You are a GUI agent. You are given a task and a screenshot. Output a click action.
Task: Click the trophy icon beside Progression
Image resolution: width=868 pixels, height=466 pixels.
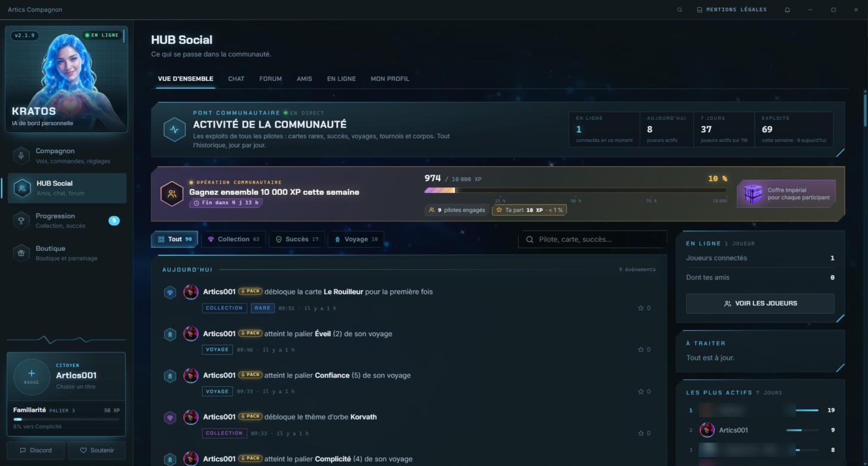[21, 220]
